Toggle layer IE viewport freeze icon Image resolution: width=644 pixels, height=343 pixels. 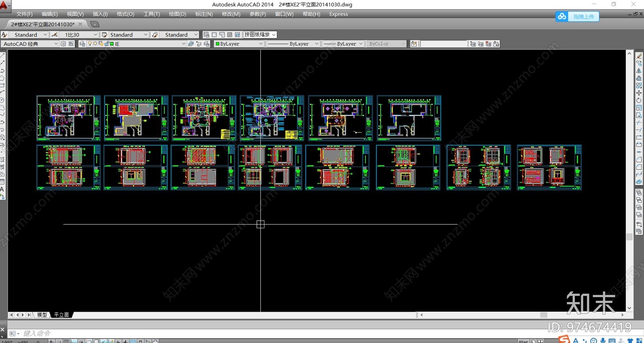tap(101, 44)
